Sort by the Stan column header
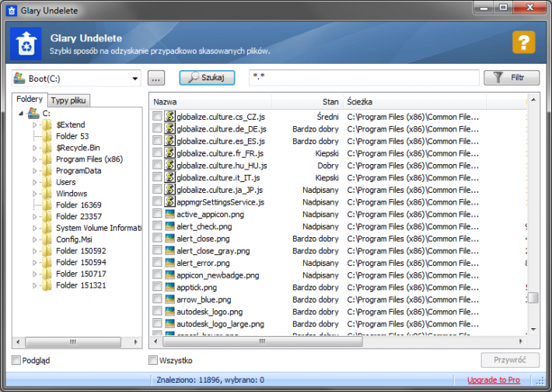This screenshot has height=392, width=552. click(x=307, y=102)
